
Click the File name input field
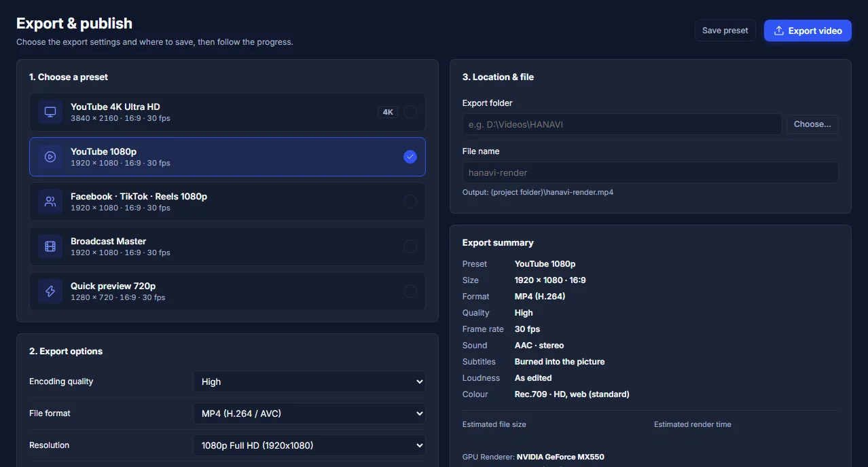tap(650, 172)
